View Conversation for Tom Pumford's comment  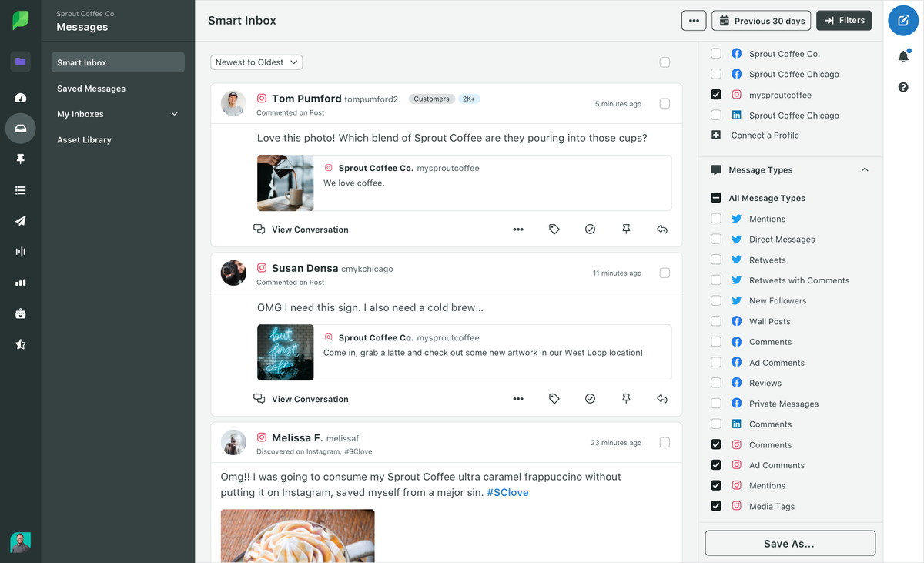pyautogui.click(x=301, y=230)
